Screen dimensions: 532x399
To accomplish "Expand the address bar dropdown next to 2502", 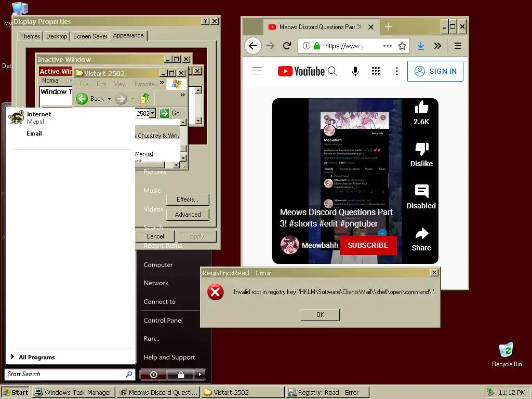I will (153, 113).
